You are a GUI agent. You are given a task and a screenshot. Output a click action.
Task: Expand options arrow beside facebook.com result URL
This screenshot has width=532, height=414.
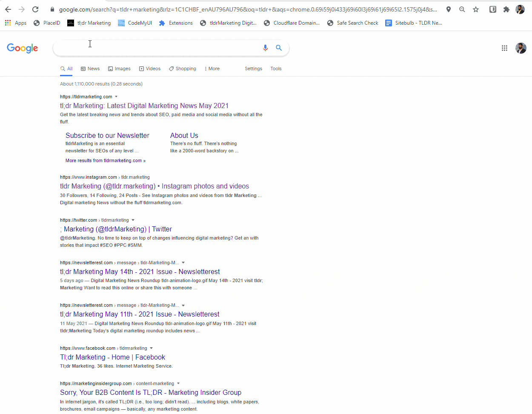(x=151, y=348)
